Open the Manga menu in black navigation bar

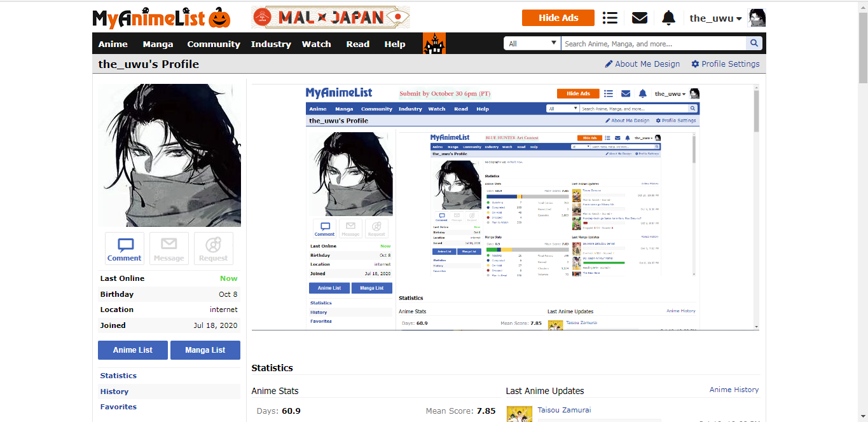click(x=158, y=44)
